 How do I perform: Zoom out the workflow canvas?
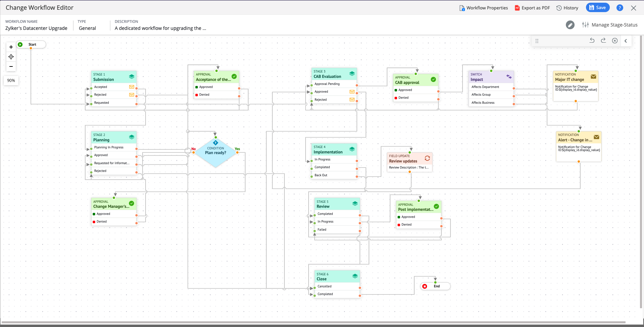(11, 66)
